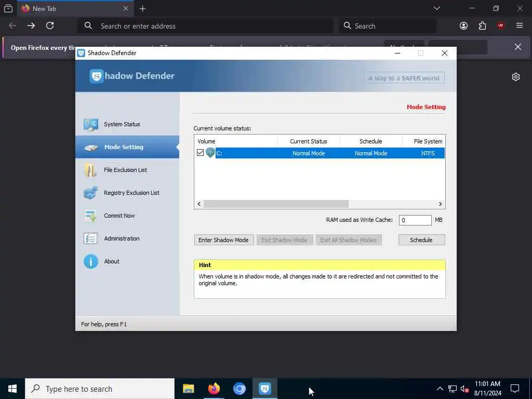
Task: Click the C: volume shield icon
Action: tap(210, 153)
